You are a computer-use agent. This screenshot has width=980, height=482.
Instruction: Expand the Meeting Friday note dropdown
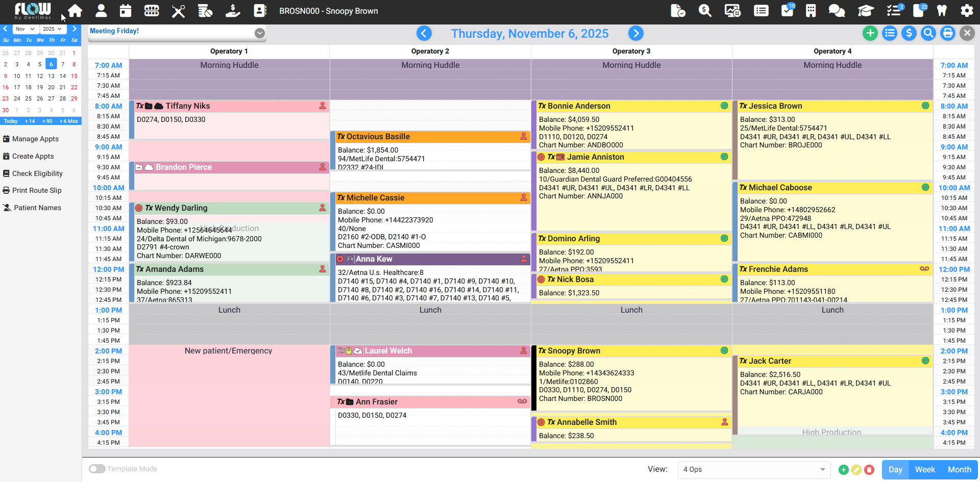pos(260,33)
